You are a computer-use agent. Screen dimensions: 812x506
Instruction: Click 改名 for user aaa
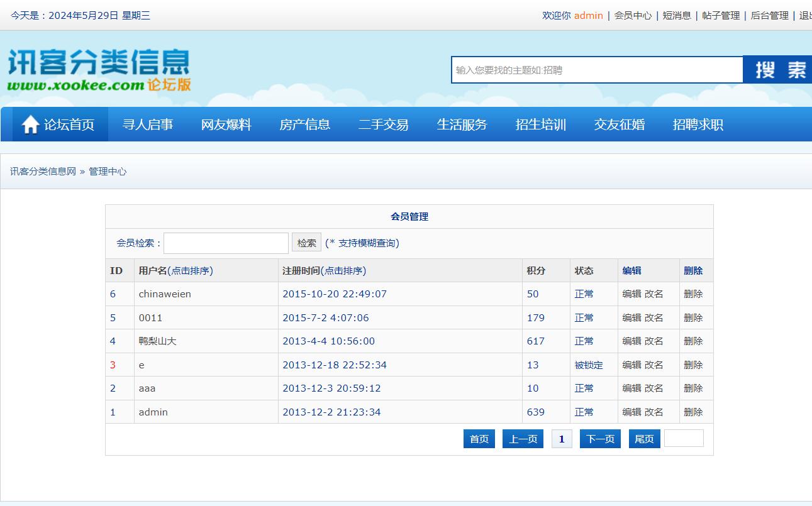654,388
